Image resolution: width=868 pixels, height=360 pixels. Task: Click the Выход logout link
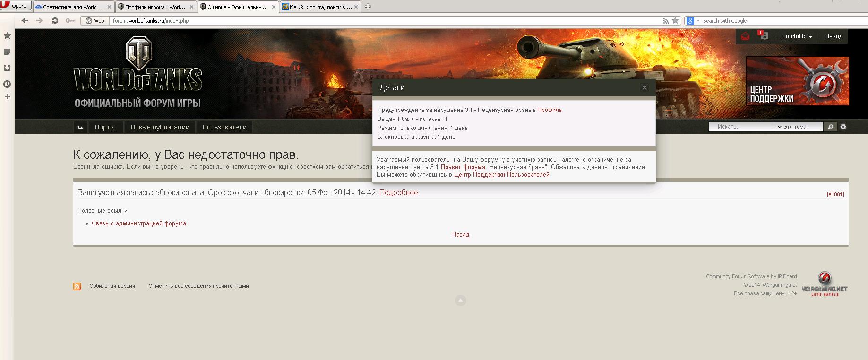pos(834,36)
